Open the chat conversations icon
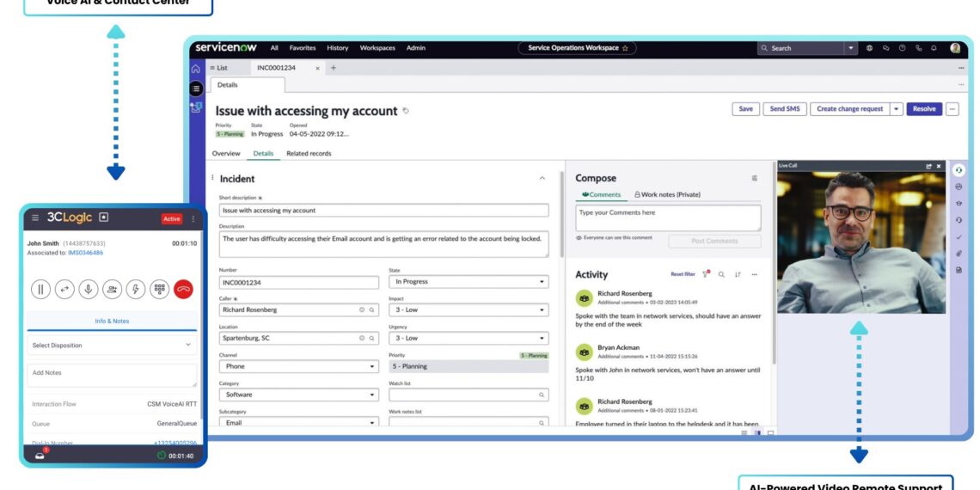 (885, 48)
